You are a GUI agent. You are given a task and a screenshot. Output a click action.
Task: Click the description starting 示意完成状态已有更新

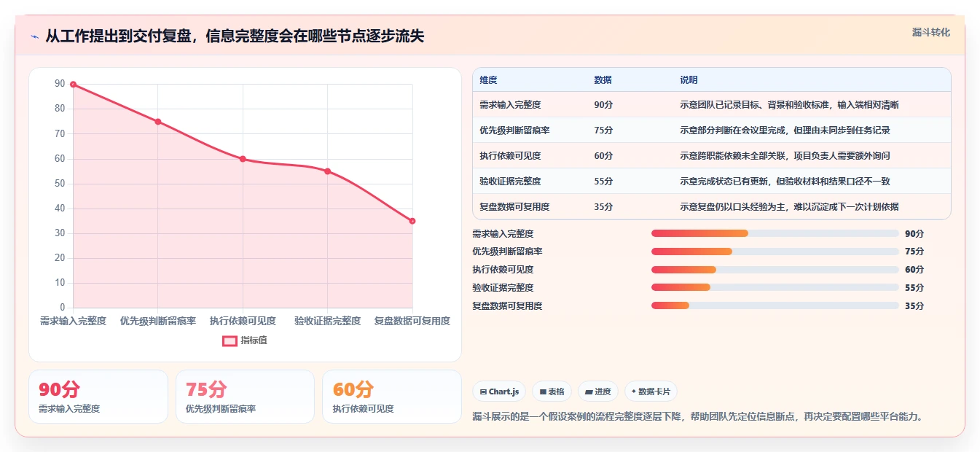(785, 182)
